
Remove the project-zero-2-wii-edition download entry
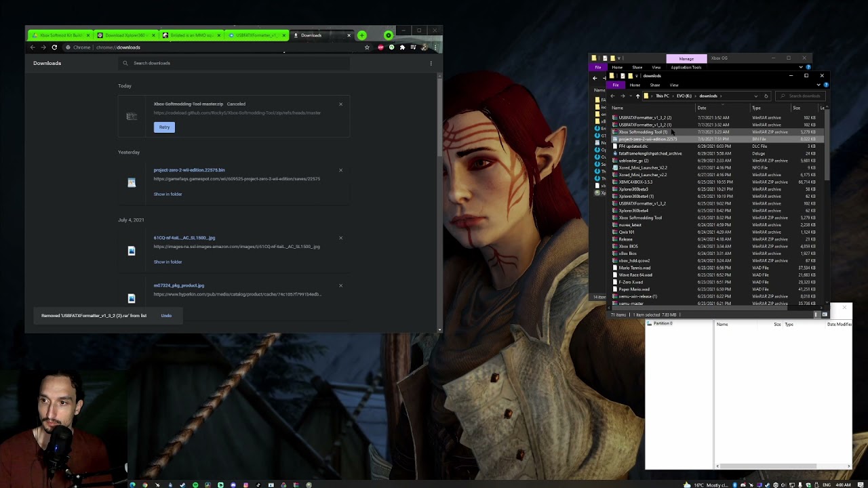(340, 170)
